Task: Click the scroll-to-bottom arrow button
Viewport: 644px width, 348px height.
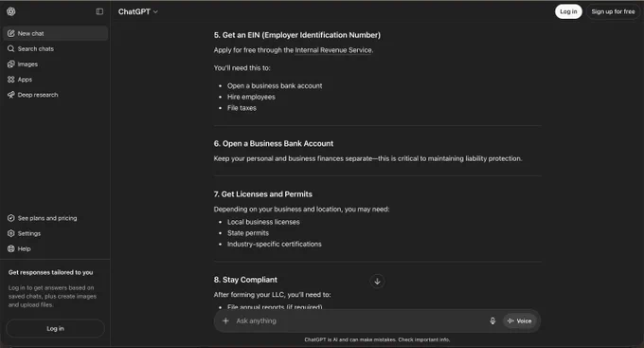Action: 377,282
